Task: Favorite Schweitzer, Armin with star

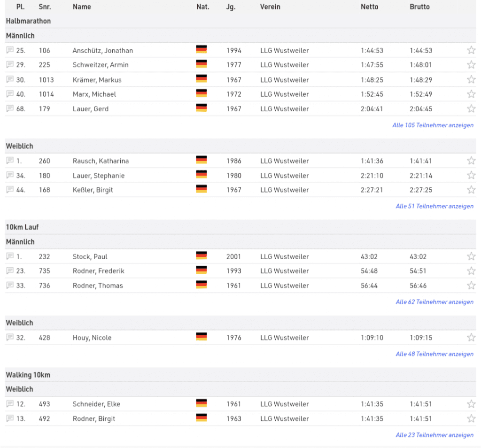Action: [x=471, y=65]
